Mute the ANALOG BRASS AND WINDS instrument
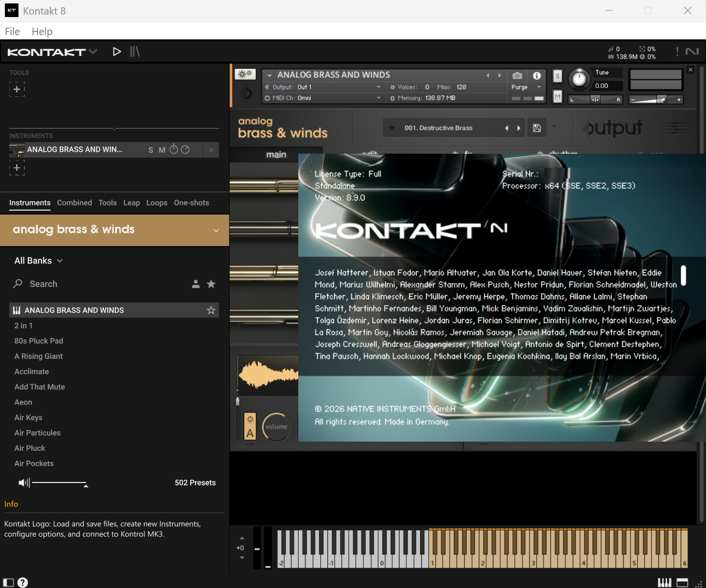The image size is (706, 588). [x=162, y=150]
